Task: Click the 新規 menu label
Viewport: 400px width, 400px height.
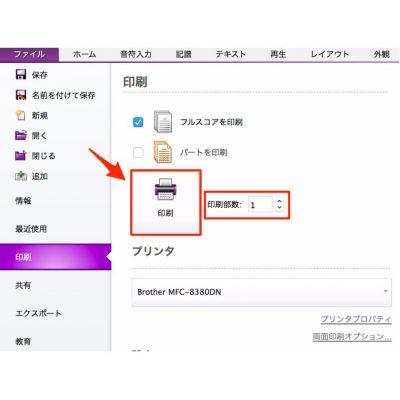Action: point(40,116)
